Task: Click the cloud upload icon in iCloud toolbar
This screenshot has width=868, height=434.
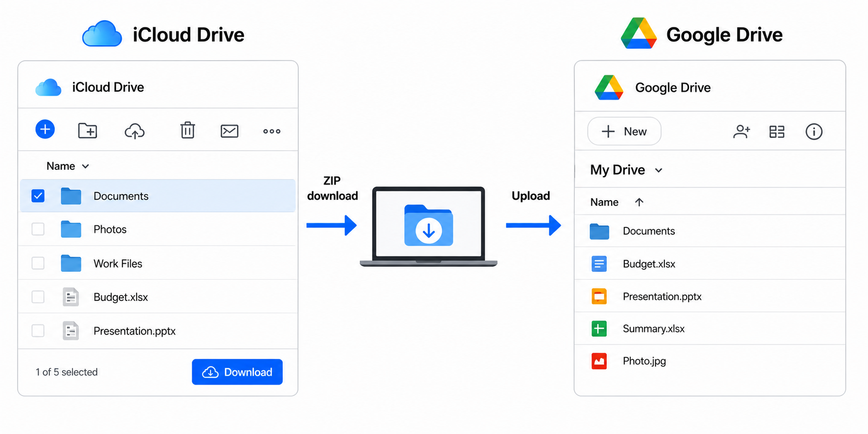Action: click(135, 131)
